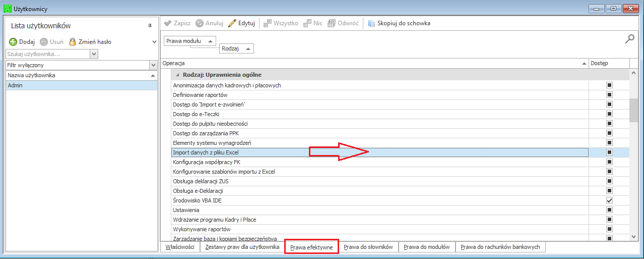Click the green Dodaj plus icon
644x259 pixels.
pyautogui.click(x=13, y=42)
